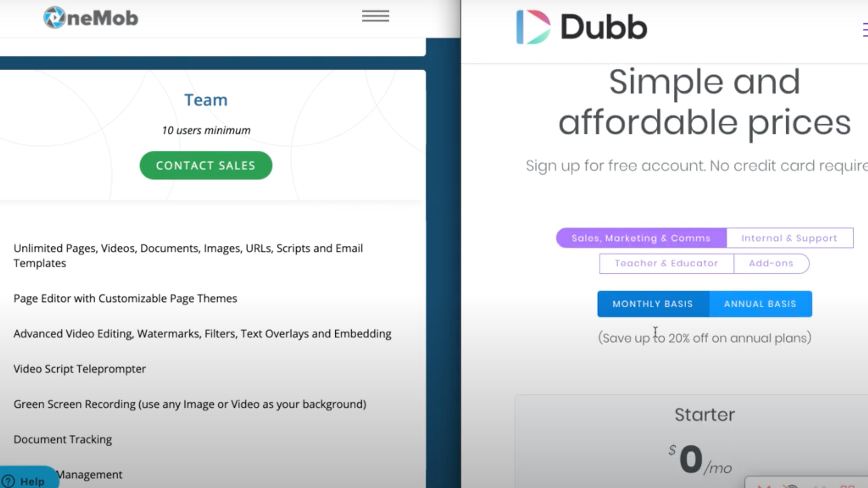The height and width of the screenshot is (488, 868).
Task: Click the Add-ons category icon
Action: (x=771, y=263)
